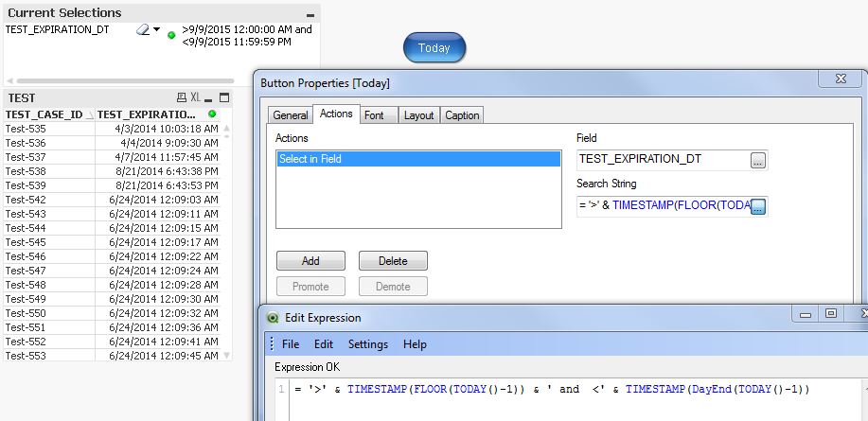
Task: Click the TEST_CASE_ID column header
Action: point(49,114)
